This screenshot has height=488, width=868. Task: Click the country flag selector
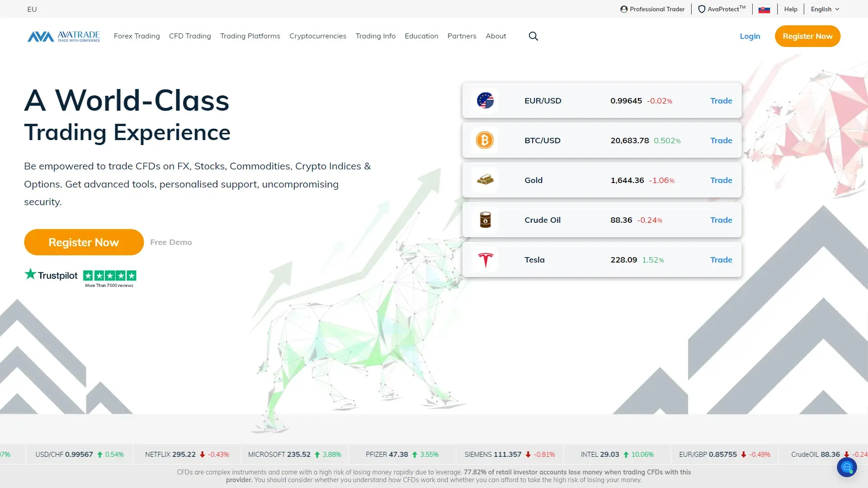pos(764,9)
